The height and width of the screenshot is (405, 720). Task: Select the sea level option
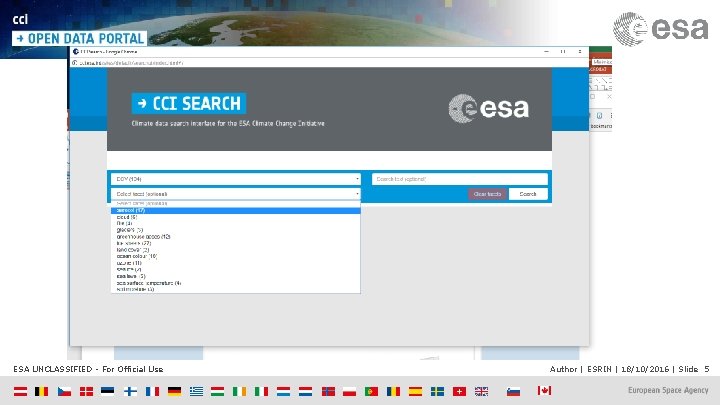pos(236,276)
